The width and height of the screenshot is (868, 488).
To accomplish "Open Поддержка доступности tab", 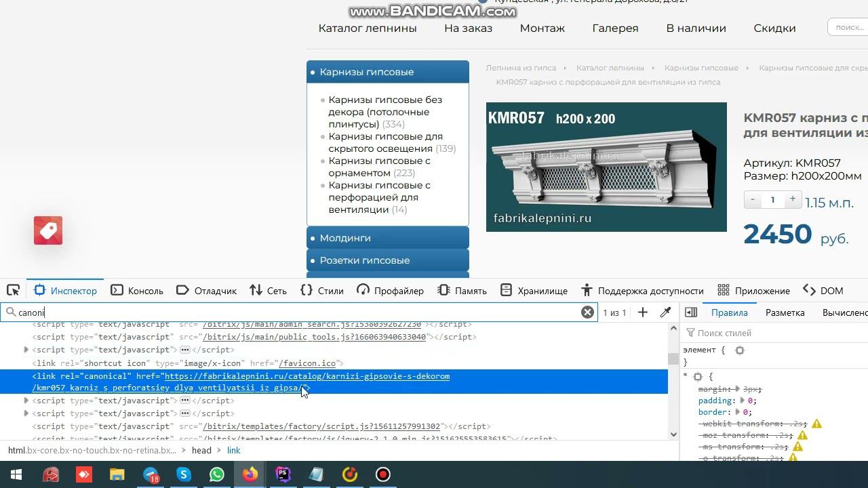I will tap(642, 290).
